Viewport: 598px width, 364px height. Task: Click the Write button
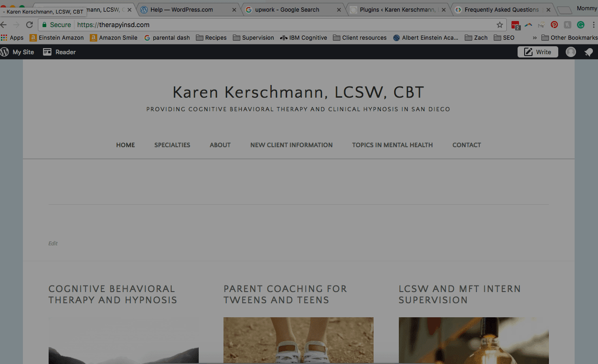click(x=538, y=52)
